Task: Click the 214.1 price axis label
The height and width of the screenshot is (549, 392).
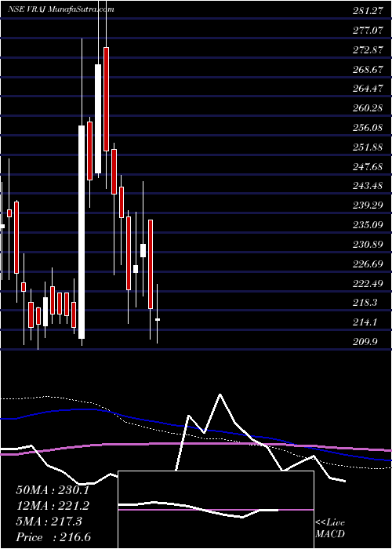Action: click(365, 322)
